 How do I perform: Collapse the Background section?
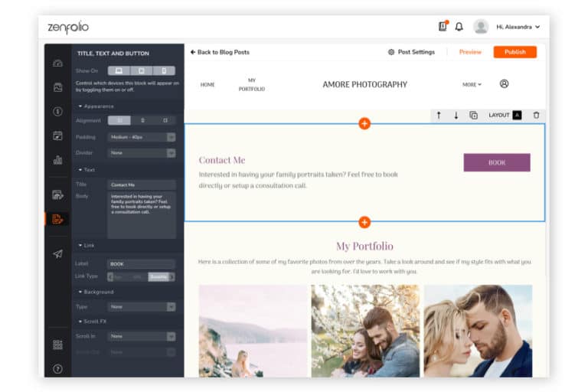[x=96, y=292]
